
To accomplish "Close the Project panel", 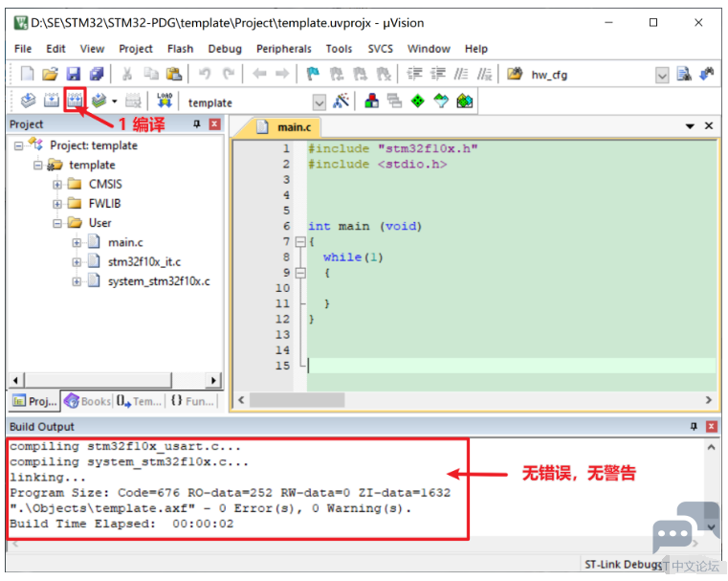I will point(214,124).
